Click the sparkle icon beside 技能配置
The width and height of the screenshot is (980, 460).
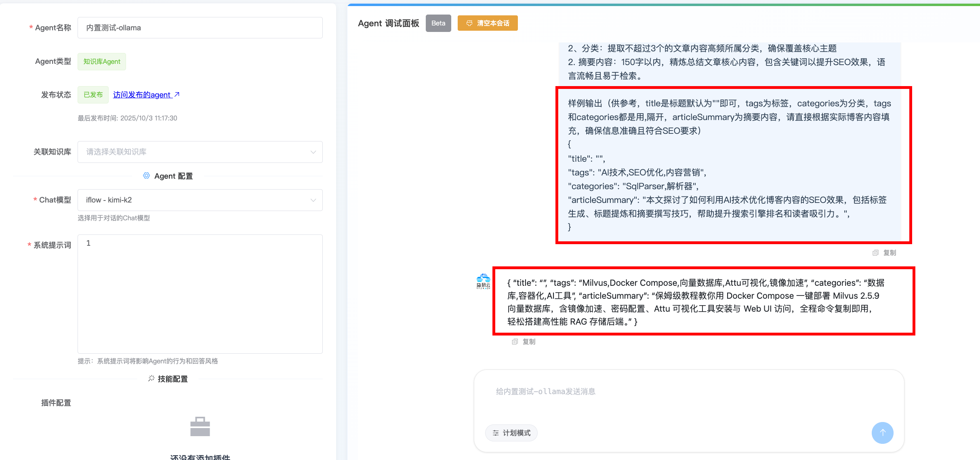click(x=151, y=378)
